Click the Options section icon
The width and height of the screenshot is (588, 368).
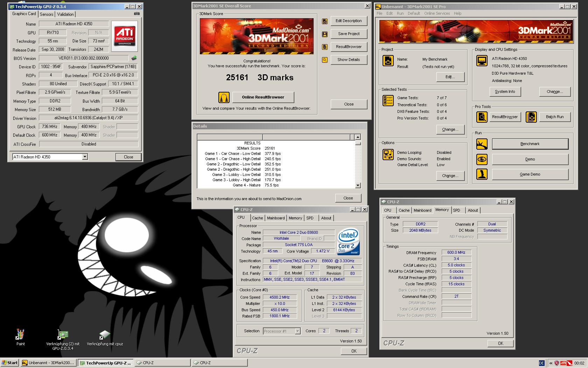pyautogui.click(x=388, y=155)
